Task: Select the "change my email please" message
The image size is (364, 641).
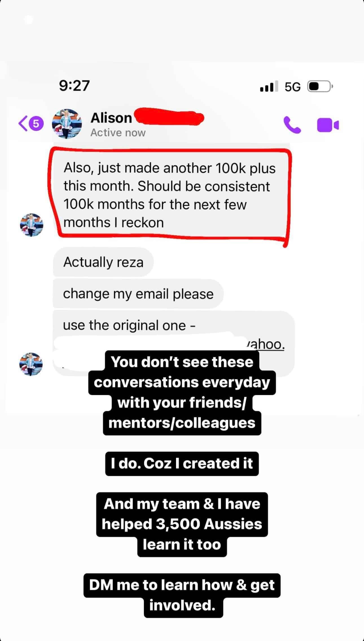Action: point(138,294)
